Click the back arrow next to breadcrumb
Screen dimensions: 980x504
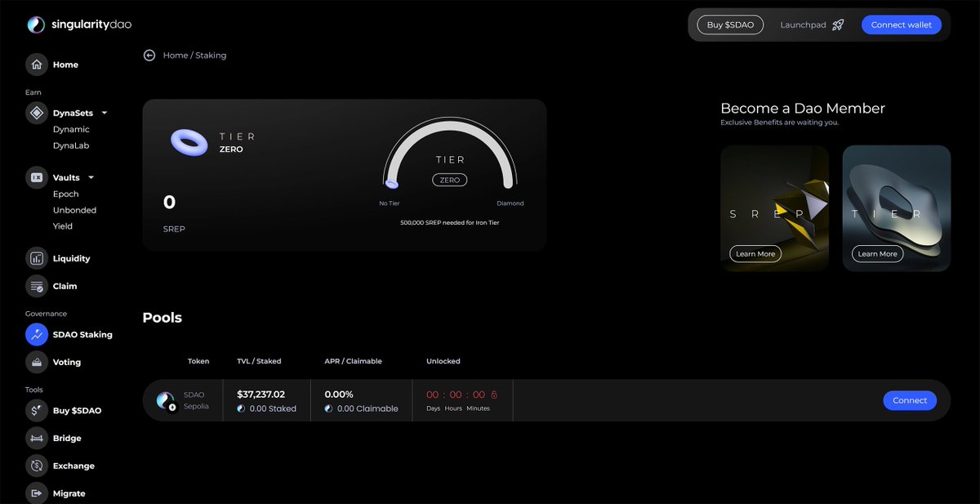pyautogui.click(x=149, y=56)
